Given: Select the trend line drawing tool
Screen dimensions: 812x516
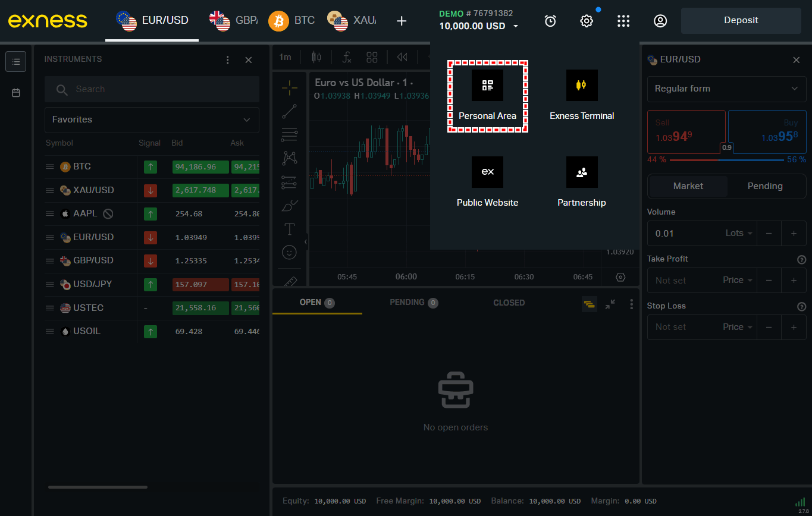Looking at the screenshot, I should [x=290, y=111].
